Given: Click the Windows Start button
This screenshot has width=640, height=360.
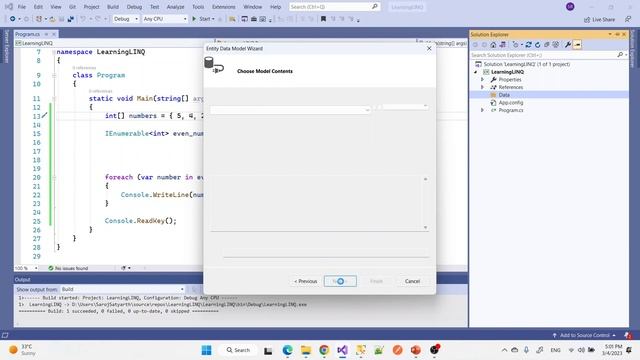Looking at the screenshot, I should pyautogui.click(x=207, y=350).
